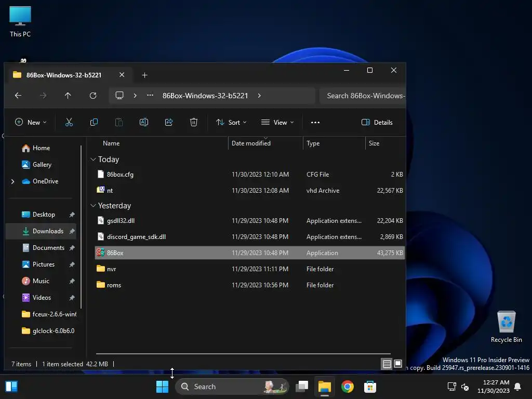Click chevron after PC icon in address bar
This screenshot has width=532, height=399.
tap(135, 96)
